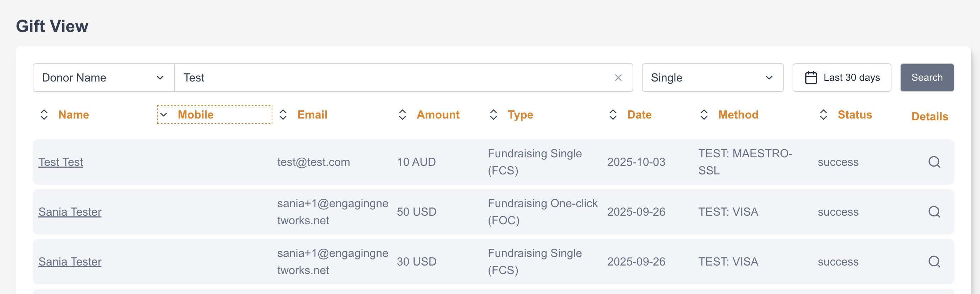
Task: Click the Status column header
Action: click(854, 115)
